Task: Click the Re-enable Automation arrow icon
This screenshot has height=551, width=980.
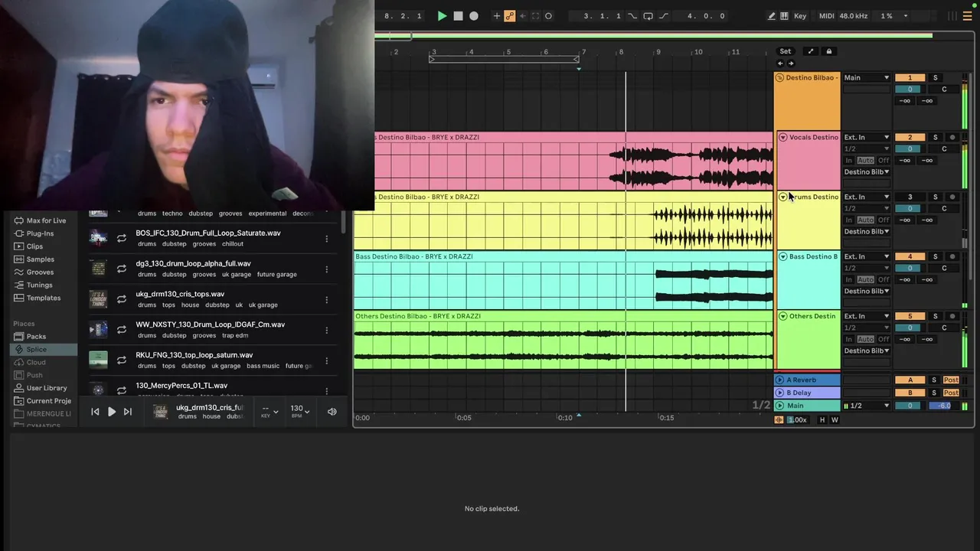Action: pyautogui.click(x=523, y=16)
